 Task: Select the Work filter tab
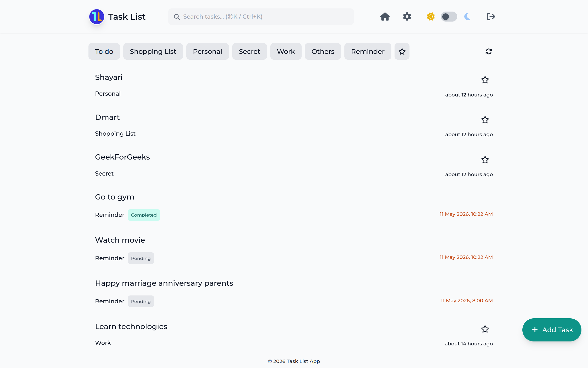tap(286, 52)
